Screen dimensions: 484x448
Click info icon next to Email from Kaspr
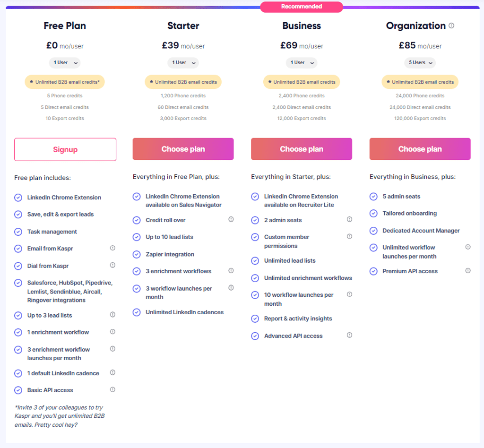tap(112, 248)
